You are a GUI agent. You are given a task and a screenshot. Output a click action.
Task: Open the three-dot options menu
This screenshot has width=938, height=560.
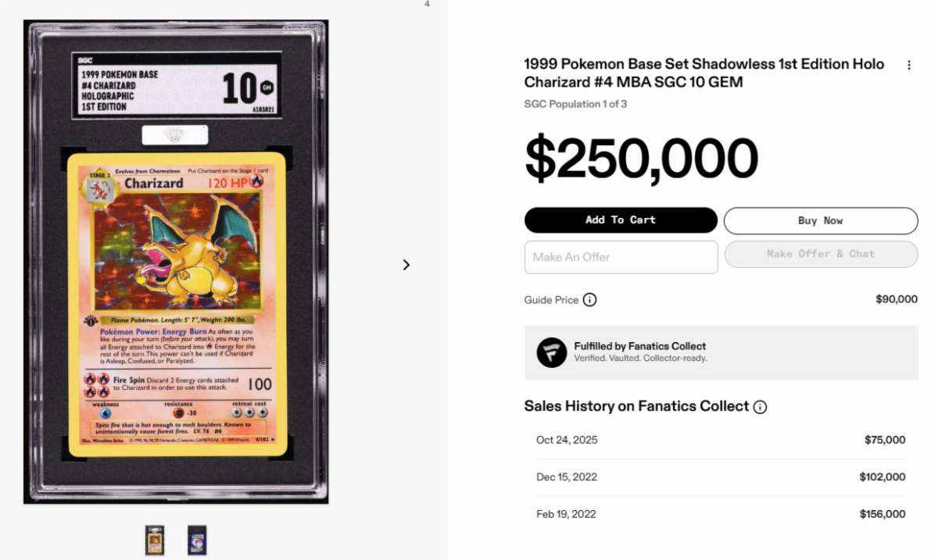[908, 66]
